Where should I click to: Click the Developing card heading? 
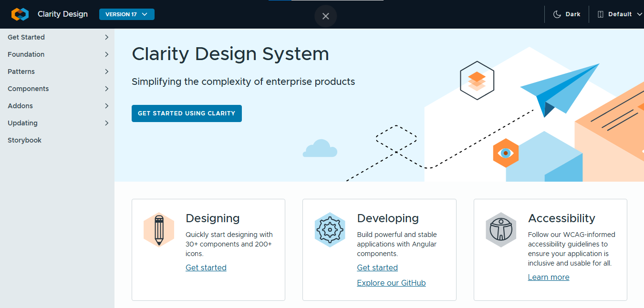coord(388,218)
